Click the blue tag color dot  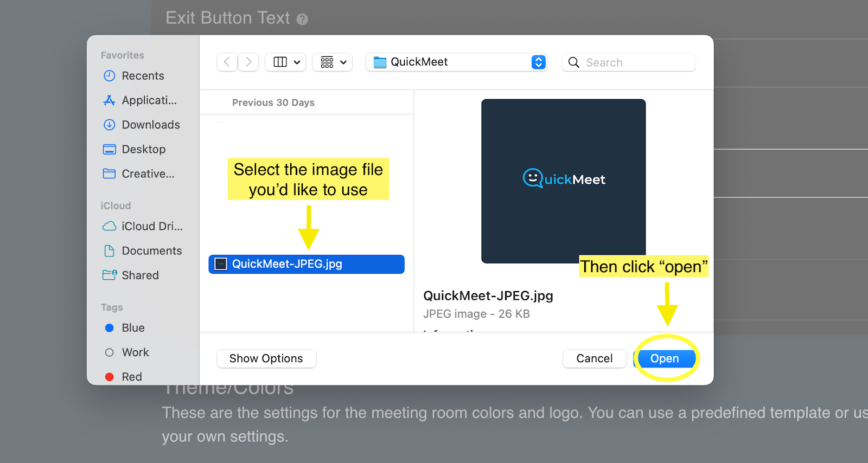pos(110,328)
